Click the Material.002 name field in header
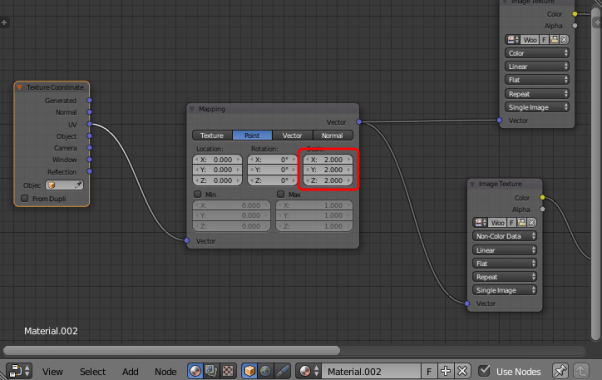 coord(371,371)
